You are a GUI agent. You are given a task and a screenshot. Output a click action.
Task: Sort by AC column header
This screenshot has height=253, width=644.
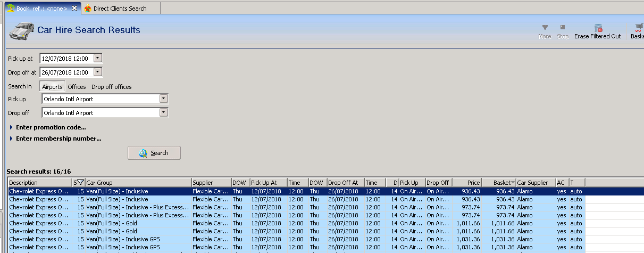(x=562, y=183)
